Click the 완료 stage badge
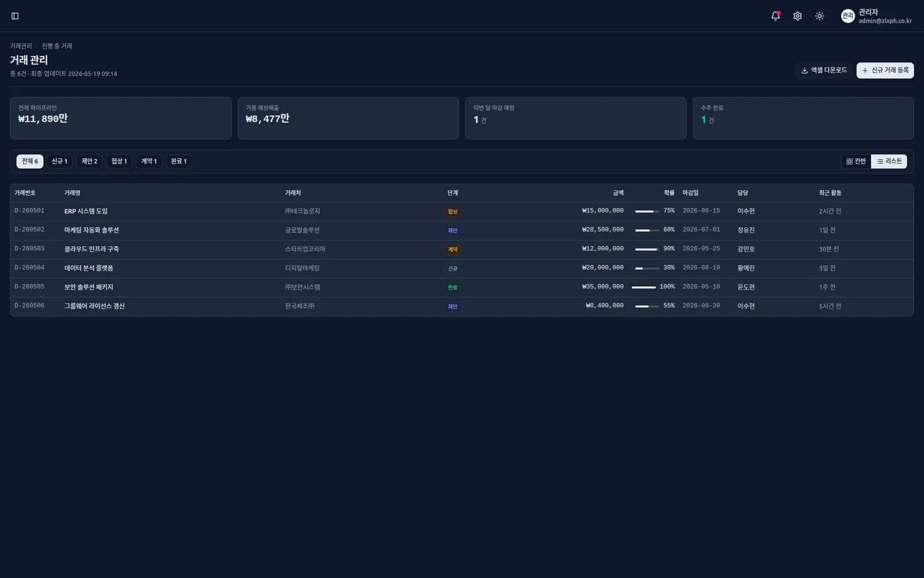The image size is (924, 578). coord(453,288)
